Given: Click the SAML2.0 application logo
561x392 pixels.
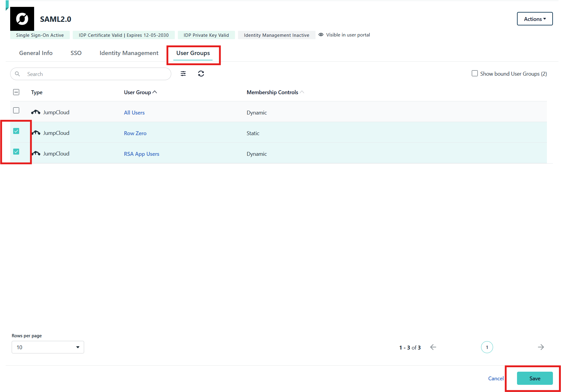Looking at the screenshot, I should click(x=22, y=19).
